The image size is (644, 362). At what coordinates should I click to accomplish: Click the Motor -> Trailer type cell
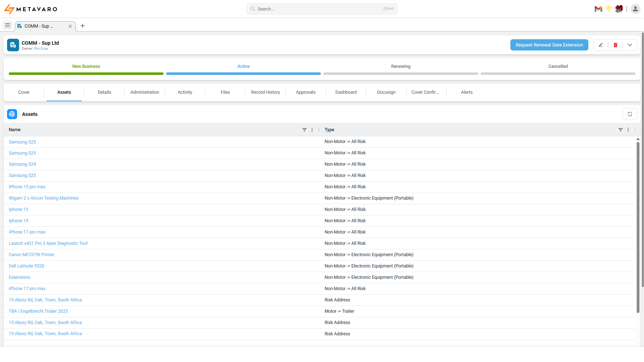click(339, 311)
